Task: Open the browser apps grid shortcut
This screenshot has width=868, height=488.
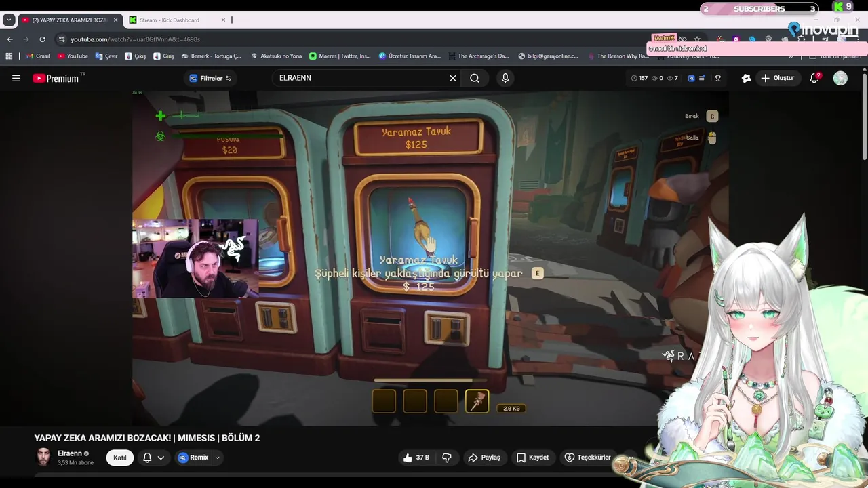Action: 9,56
